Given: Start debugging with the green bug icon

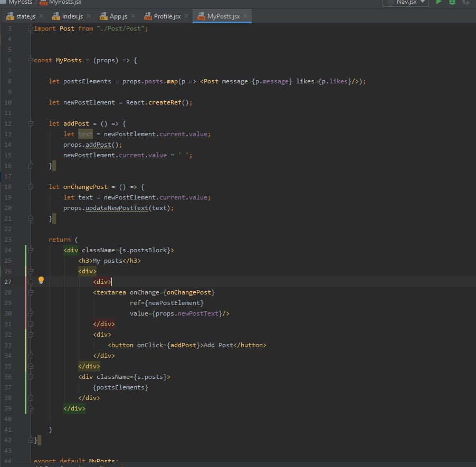Looking at the screenshot, I should [452, 2].
